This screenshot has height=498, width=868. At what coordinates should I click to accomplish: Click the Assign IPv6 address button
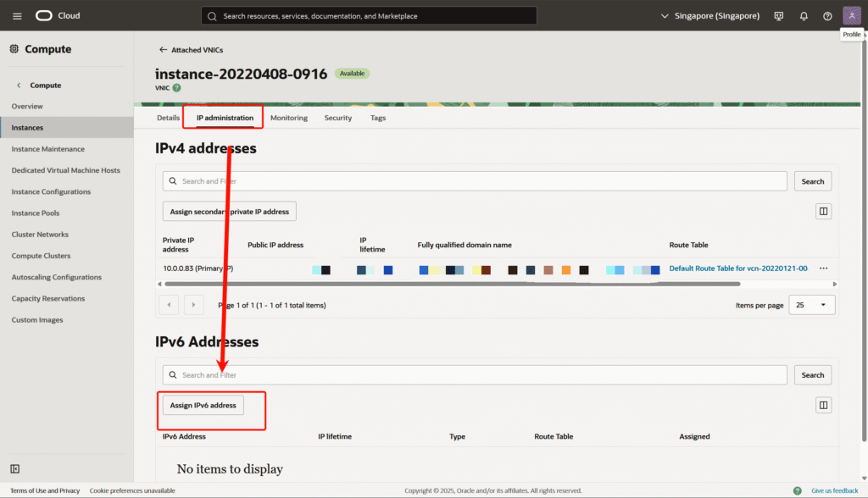click(x=203, y=406)
